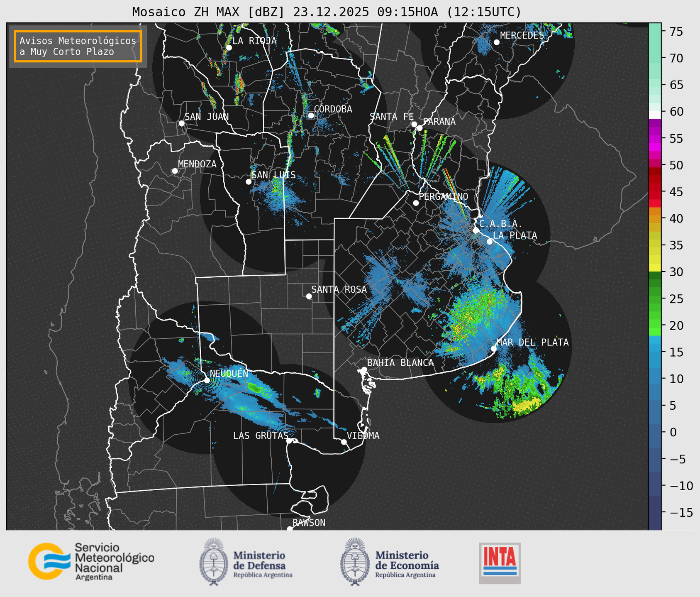Screen dimensions: 700x597
Task: Select the Mercedes city marker dot
Action: coord(496,42)
